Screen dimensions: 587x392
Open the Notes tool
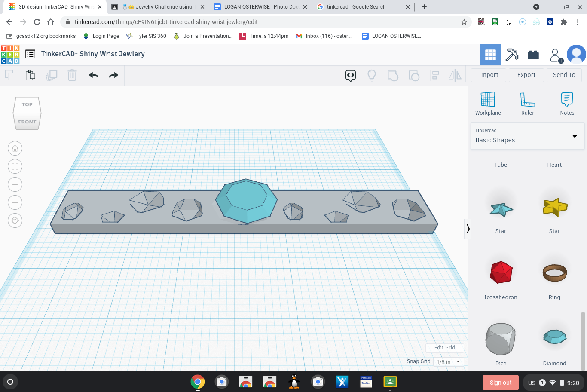point(567,104)
